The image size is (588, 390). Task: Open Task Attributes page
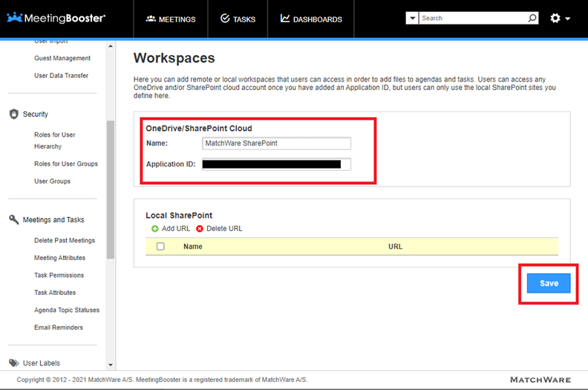click(55, 293)
